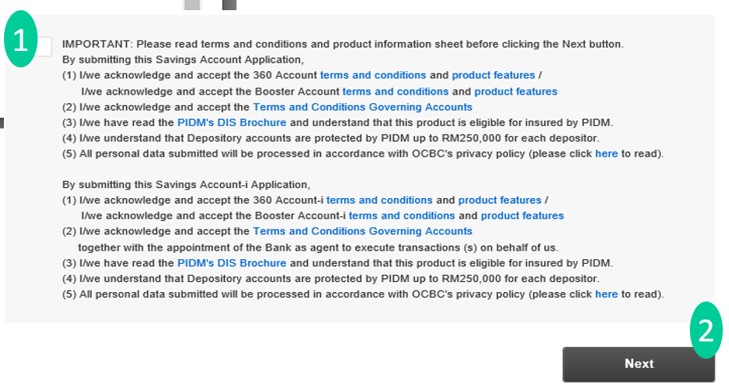Open the Booster Account terms and conditions link

[395, 92]
